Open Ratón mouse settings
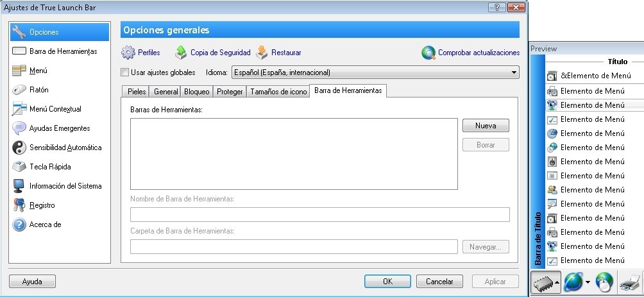 point(60,90)
